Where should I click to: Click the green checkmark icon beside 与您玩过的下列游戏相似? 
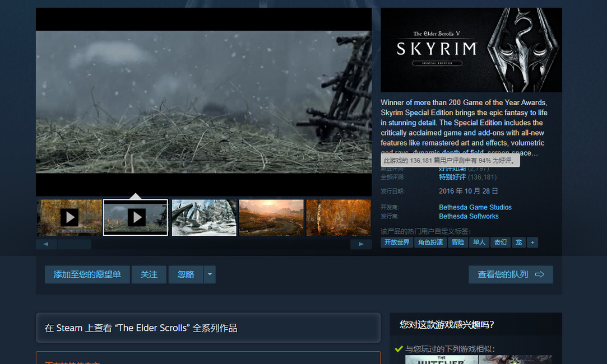pos(399,349)
